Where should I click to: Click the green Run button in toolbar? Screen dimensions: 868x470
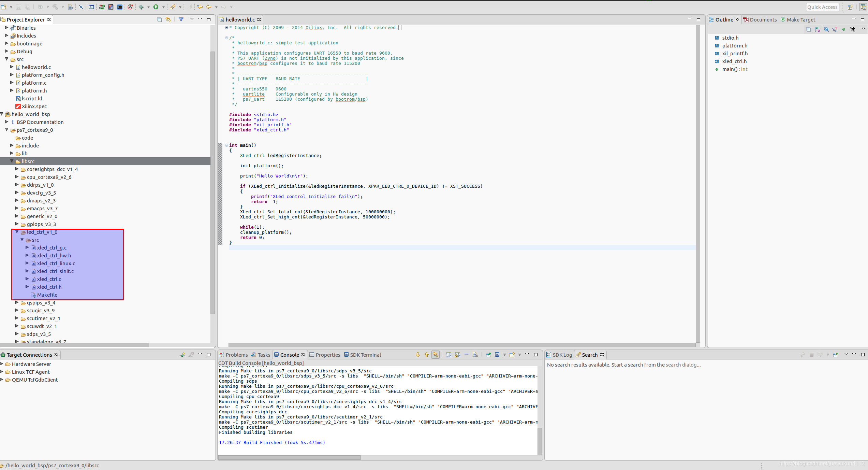click(x=156, y=7)
